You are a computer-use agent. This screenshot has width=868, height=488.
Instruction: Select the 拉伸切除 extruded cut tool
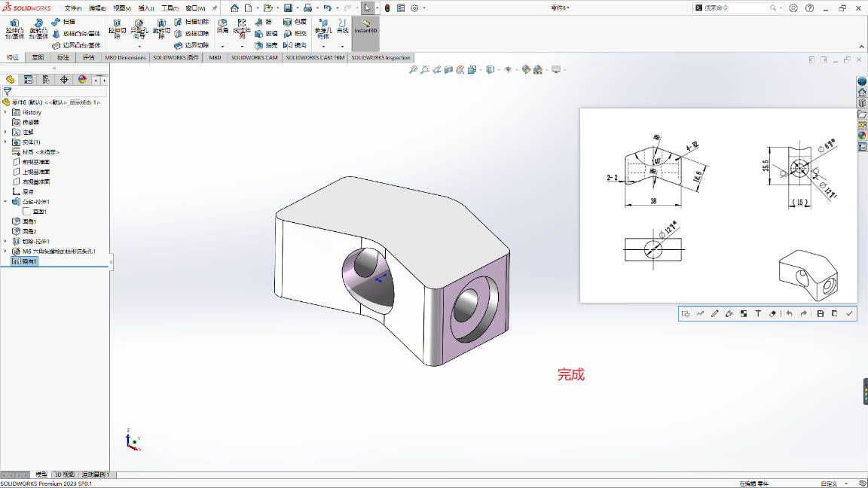[117, 29]
